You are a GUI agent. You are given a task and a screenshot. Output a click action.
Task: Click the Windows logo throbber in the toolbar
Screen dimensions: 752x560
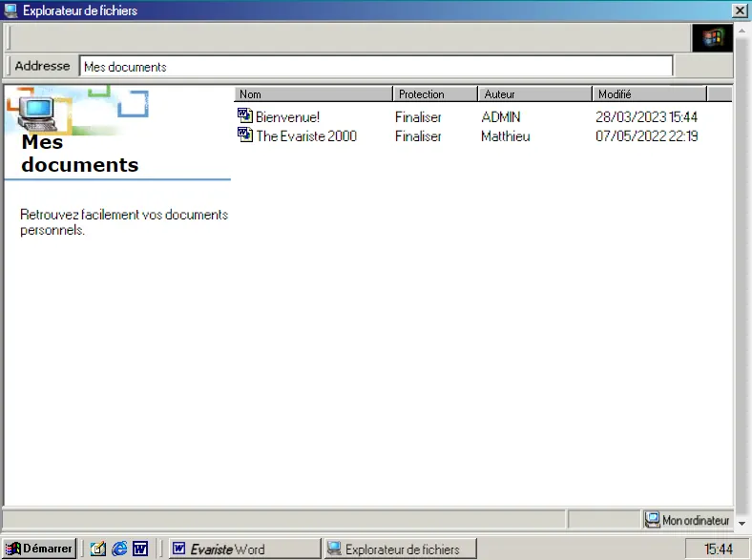[712, 38]
